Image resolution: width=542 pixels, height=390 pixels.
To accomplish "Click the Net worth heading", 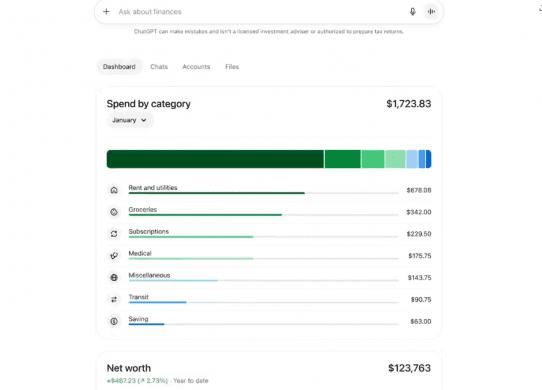I will coord(129,368).
